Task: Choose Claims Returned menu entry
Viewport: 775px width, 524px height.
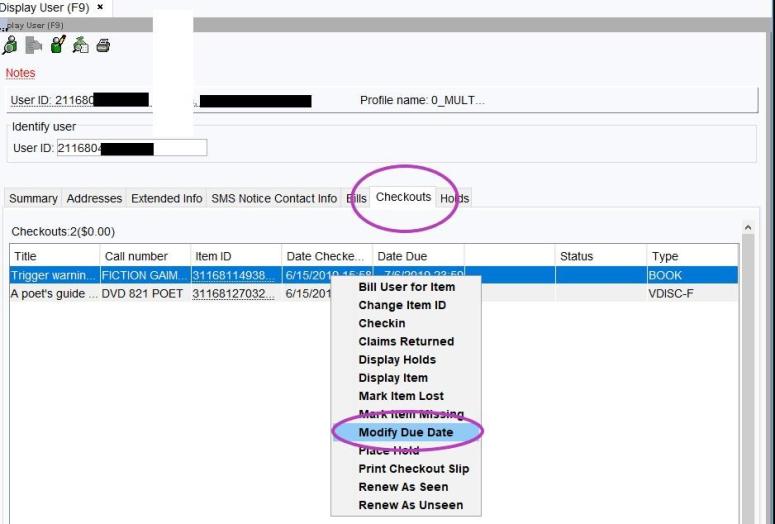Action: tap(406, 342)
